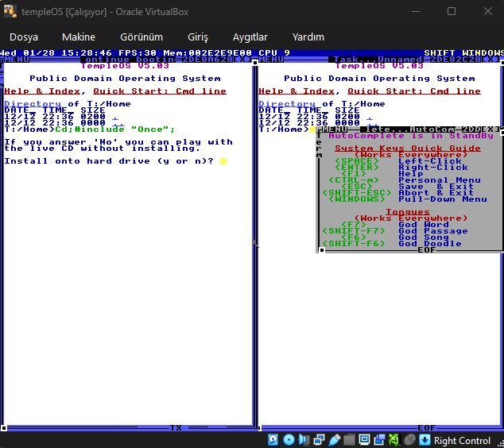Click the keyboard capture arrow icon
Screen dimensions: 504x448
point(425,439)
